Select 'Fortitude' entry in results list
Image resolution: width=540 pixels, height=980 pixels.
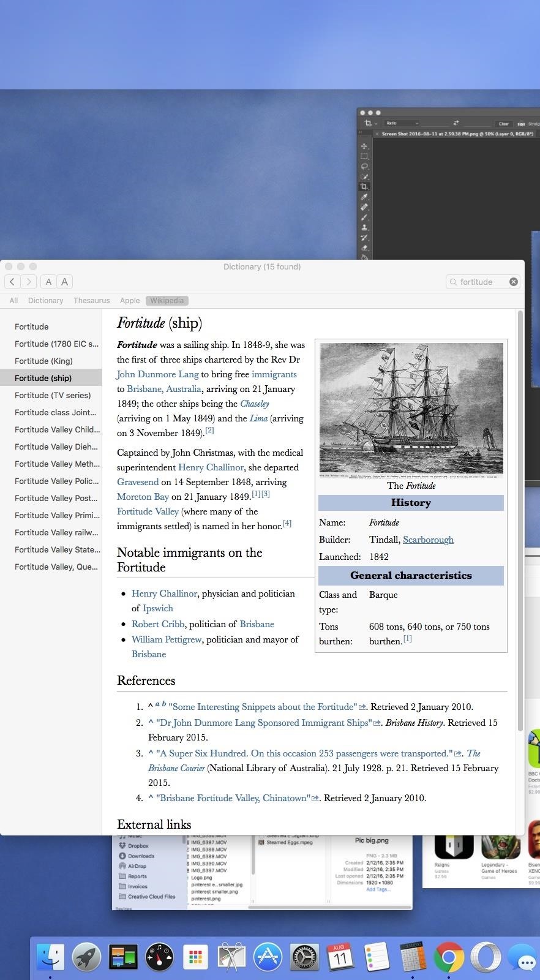51,326
